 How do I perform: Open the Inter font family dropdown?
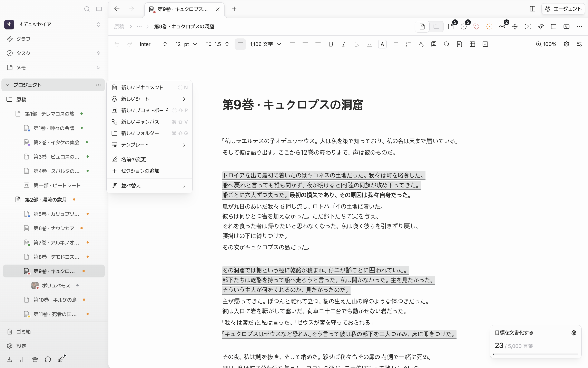[x=153, y=44]
